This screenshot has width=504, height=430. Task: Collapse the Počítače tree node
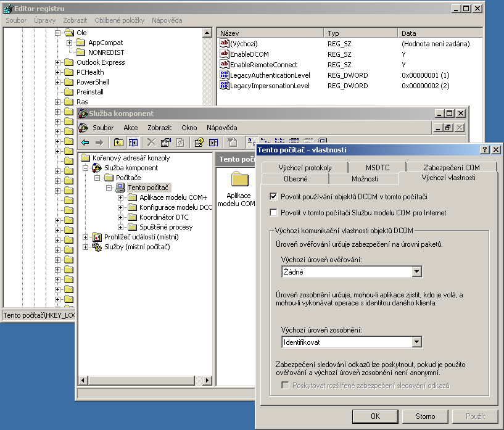[97, 178]
